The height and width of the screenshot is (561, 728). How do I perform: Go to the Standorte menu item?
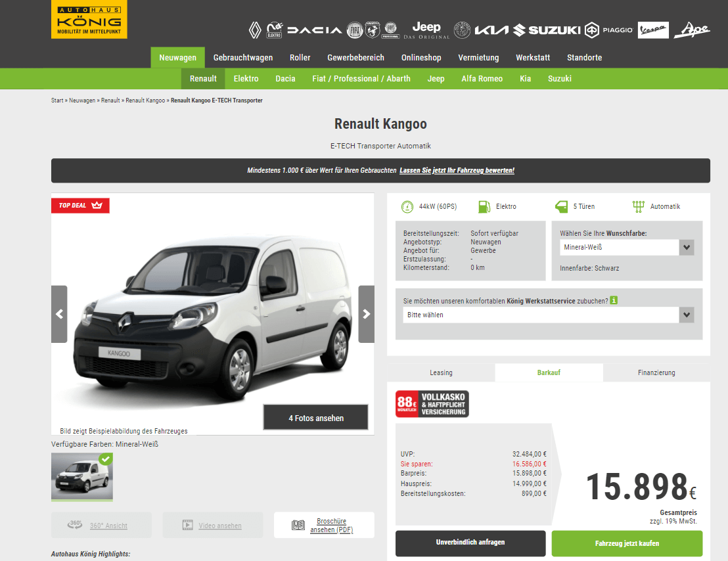585,58
